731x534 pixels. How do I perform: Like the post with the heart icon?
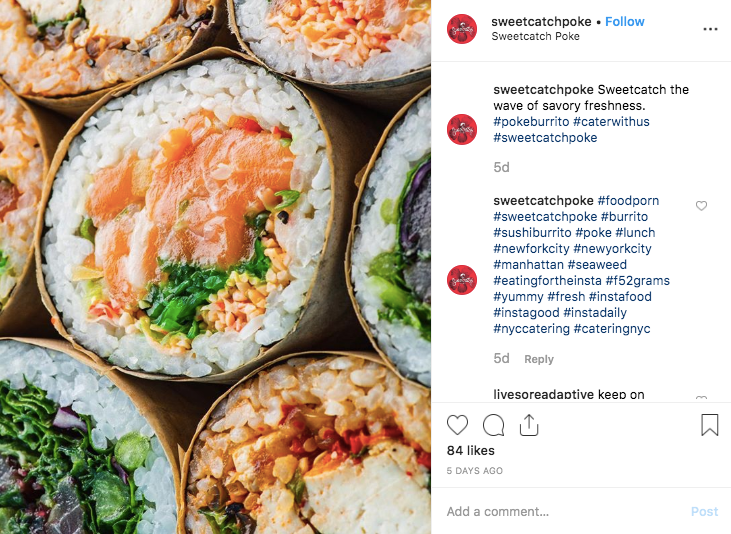457,425
